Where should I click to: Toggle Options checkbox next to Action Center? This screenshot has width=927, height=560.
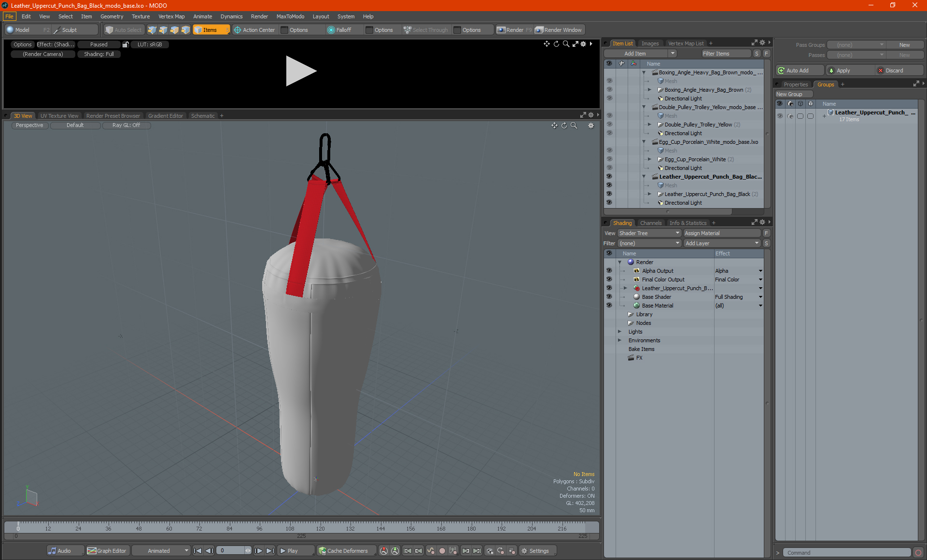tap(284, 30)
